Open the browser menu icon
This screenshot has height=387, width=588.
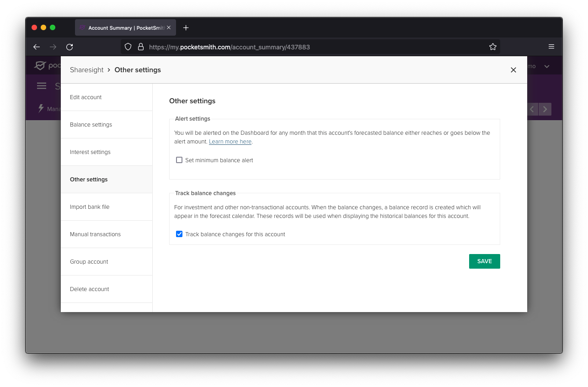pos(551,47)
